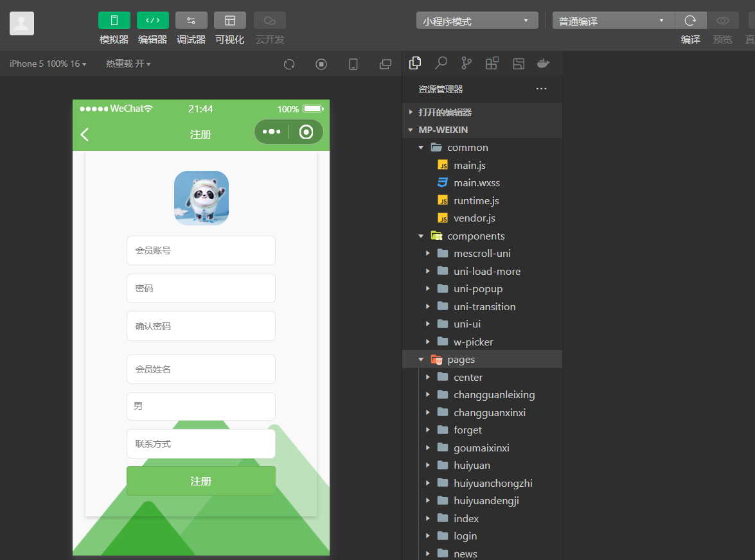Screen dimensions: 755x560
Task: Open main.js file
Action: point(482,165)
